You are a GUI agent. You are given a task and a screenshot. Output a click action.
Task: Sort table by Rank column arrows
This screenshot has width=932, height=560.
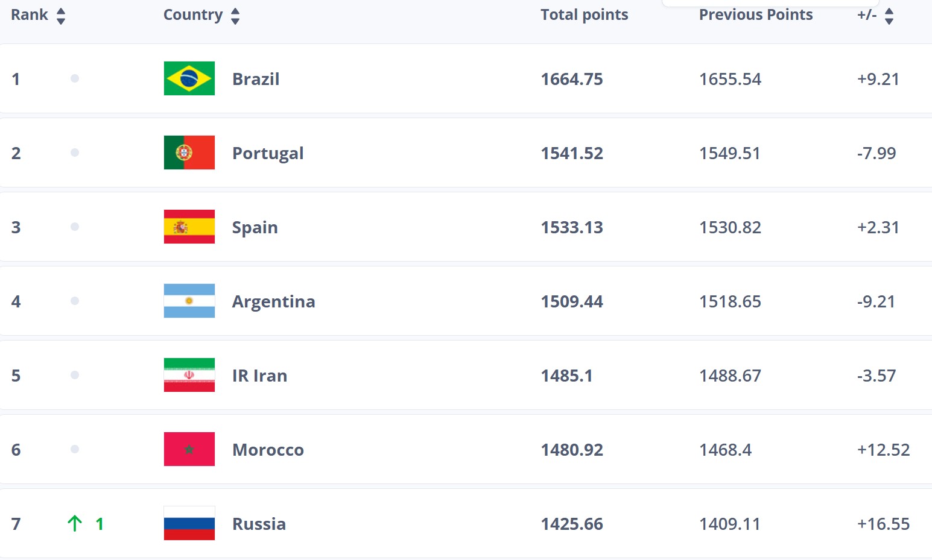click(61, 16)
